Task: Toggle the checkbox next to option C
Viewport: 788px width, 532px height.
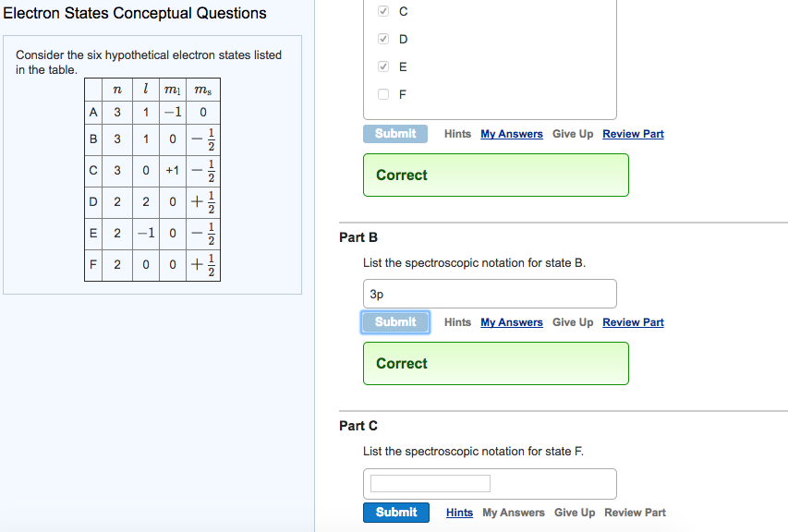Action: 384,11
